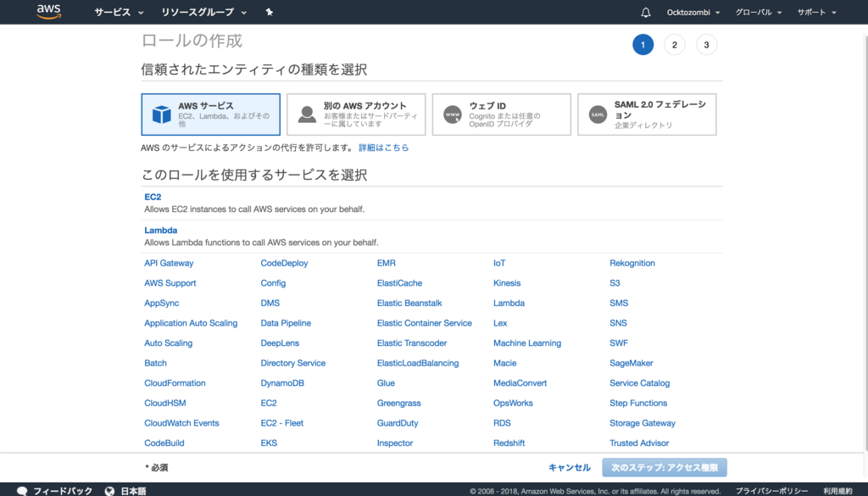
Task: Select IoT service
Action: point(499,264)
